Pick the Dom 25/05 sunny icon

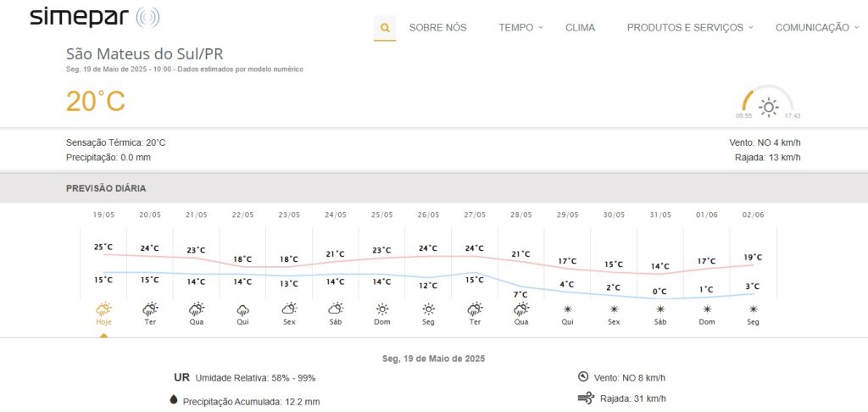[x=382, y=309]
